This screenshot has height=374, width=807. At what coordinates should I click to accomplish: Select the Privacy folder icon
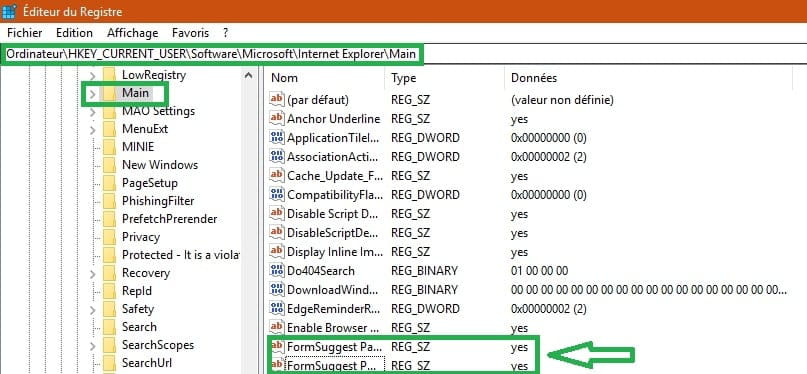(109, 237)
